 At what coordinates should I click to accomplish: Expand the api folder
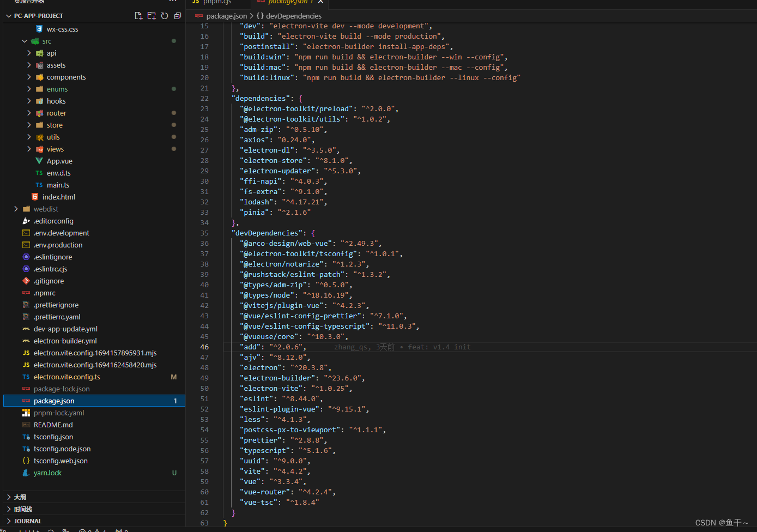29,53
